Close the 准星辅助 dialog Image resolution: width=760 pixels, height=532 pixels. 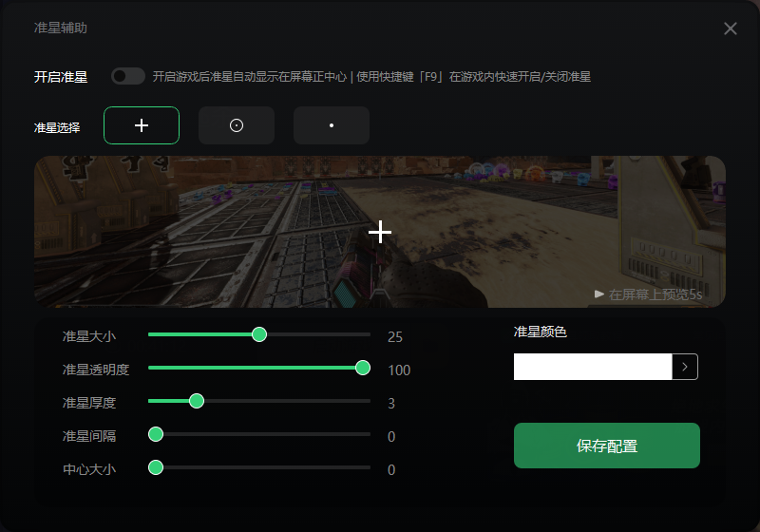pos(730,28)
